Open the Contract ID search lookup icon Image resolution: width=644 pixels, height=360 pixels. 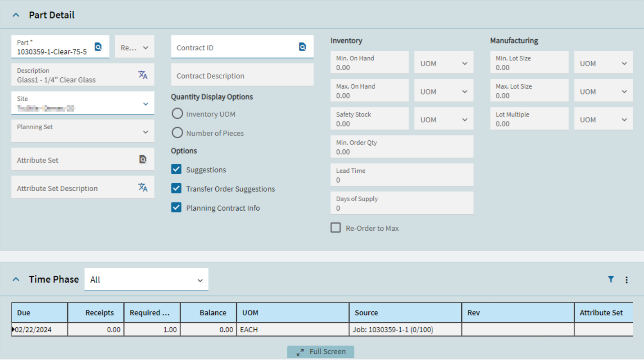303,47
